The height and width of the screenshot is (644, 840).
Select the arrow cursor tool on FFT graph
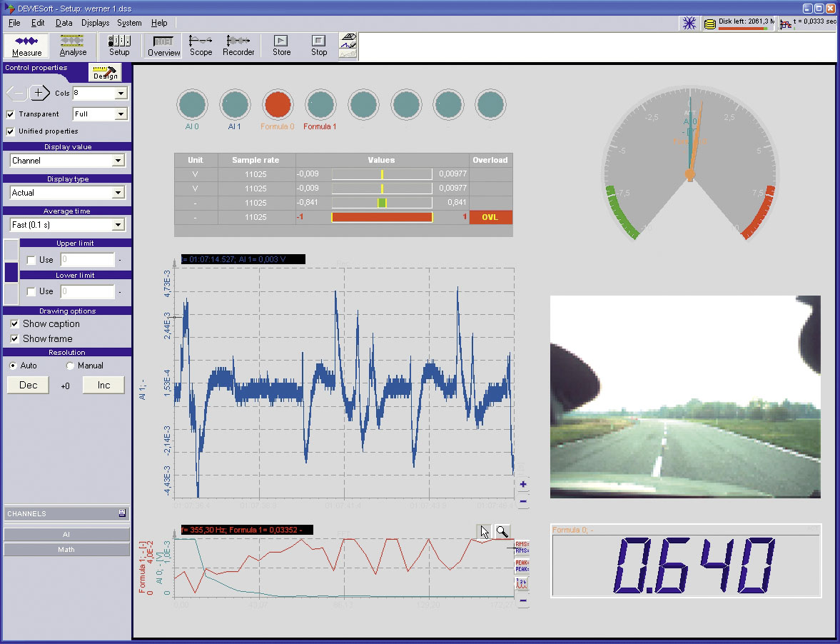pos(484,531)
